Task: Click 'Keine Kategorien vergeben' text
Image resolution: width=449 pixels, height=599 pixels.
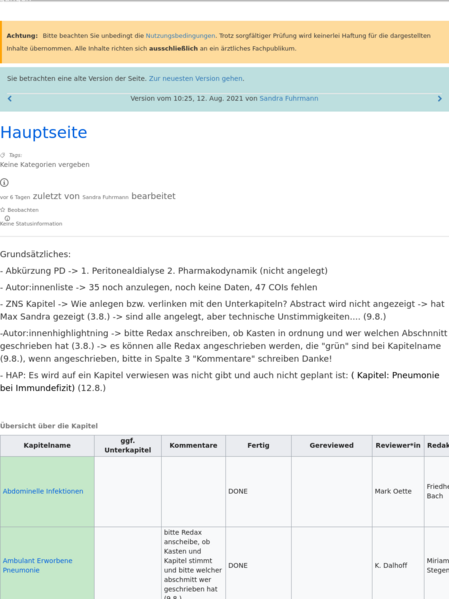Action: pos(45,165)
